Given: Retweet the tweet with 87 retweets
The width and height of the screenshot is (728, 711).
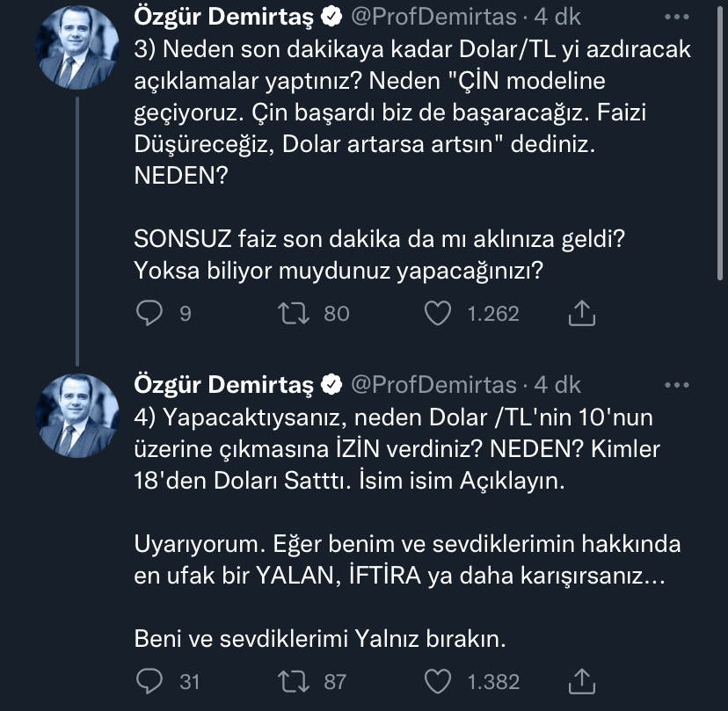Looking at the screenshot, I should point(294,681).
